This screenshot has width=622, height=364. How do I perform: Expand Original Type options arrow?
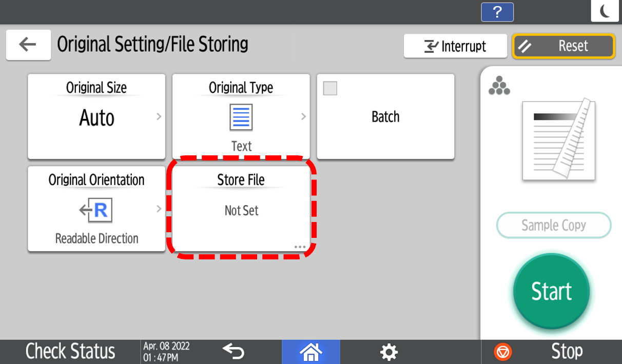(x=303, y=117)
